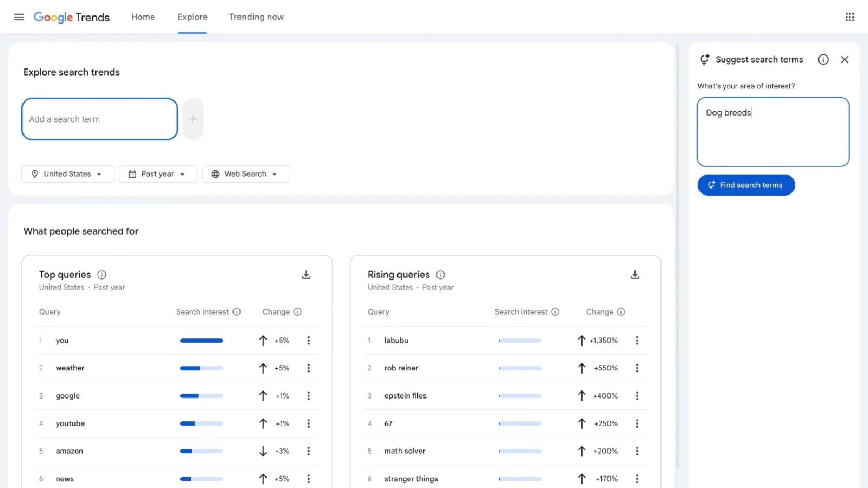Screen dimensions: 868x488
Task: Open the hamburger main menu
Action: [19, 17]
